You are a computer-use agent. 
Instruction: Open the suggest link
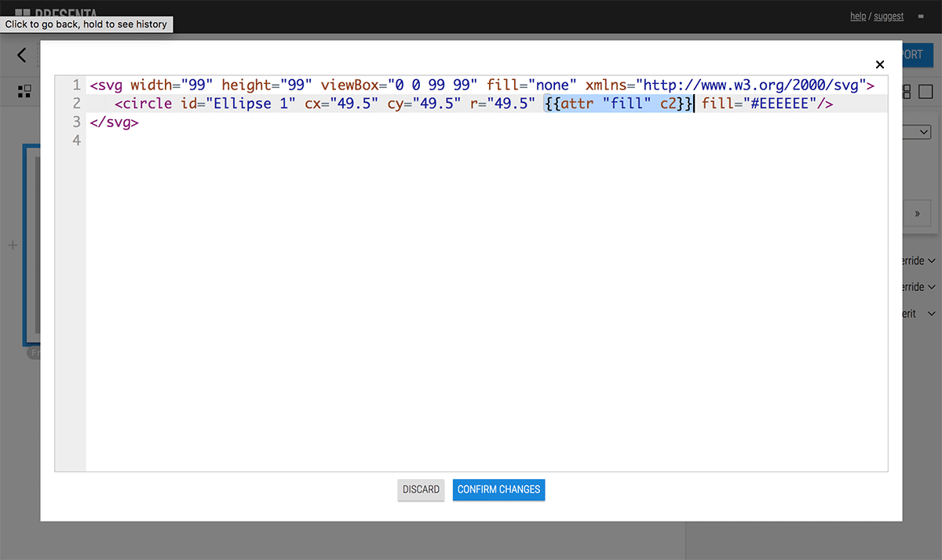(x=889, y=16)
